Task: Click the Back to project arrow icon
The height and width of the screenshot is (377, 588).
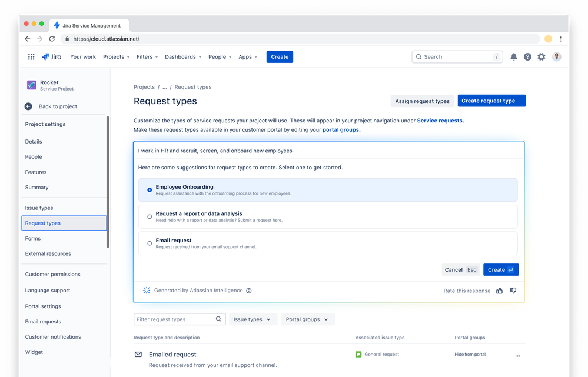Action: pyautogui.click(x=28, y=106)
